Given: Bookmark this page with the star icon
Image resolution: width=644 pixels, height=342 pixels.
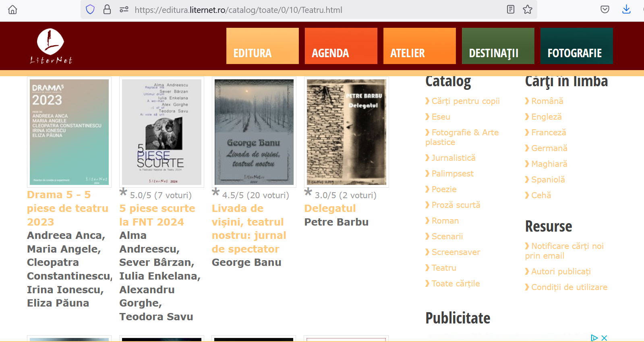Looking at the screenshot, I should 528,10.
